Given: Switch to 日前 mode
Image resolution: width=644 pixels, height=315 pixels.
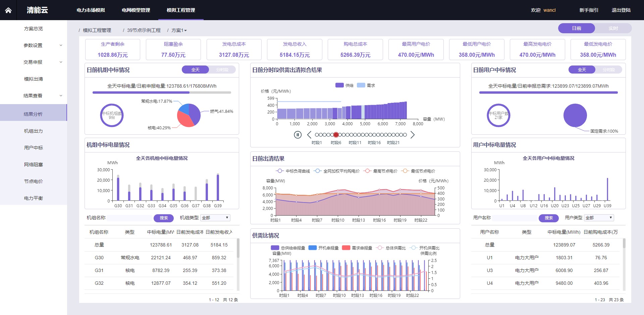Looking at the screenshot, I should [x=577, y=28].
